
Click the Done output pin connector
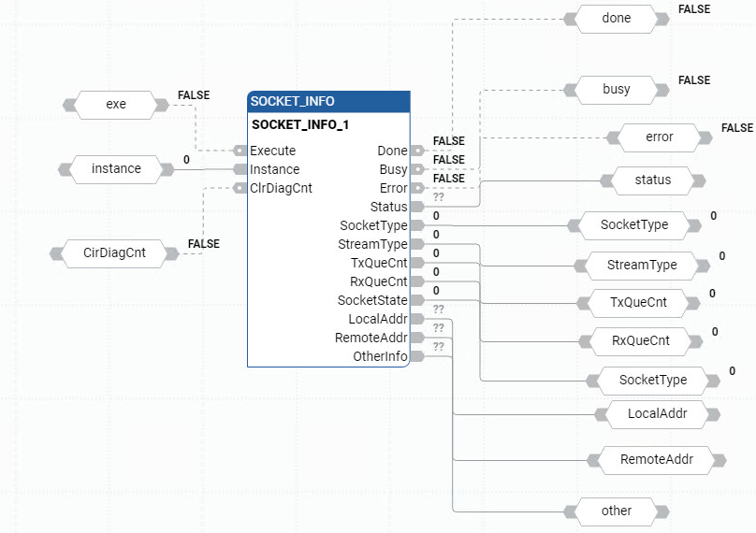point(417,151)
